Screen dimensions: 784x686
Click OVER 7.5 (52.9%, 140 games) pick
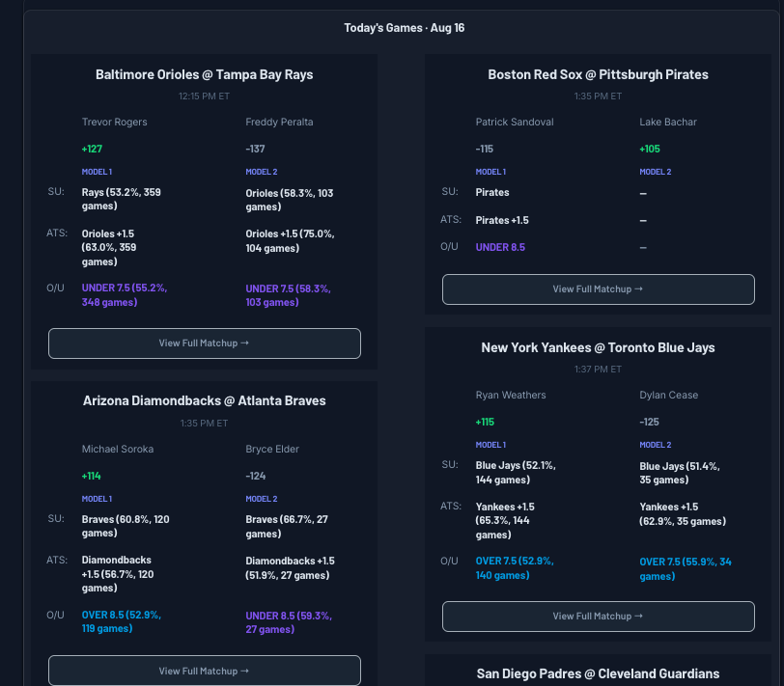coord(515,568)
